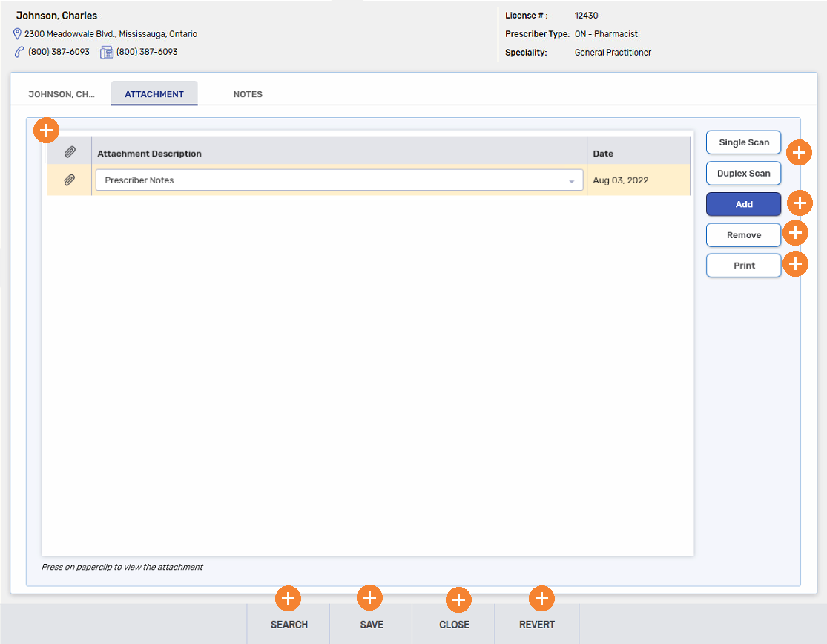Click the orange plus hotspot above Revert
827x644 pixels.
(x=541, y=598)
